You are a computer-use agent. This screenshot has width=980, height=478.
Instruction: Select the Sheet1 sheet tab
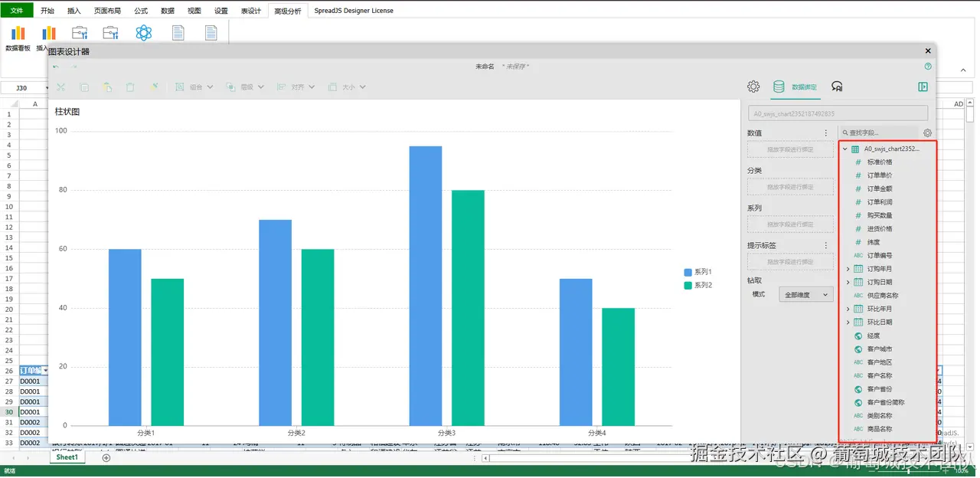pyautogui.click(x=67, y=457)
